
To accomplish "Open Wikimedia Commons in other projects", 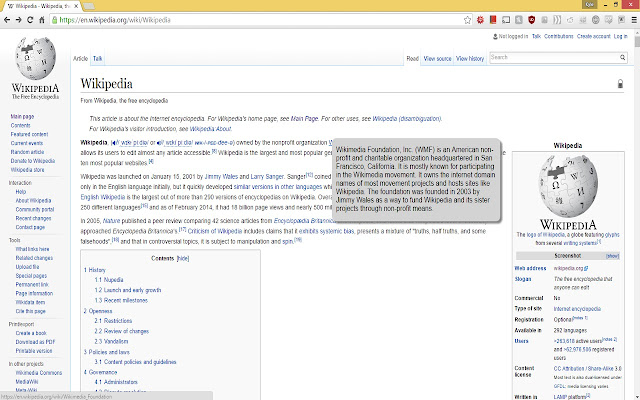I will [x=39, y=373].
